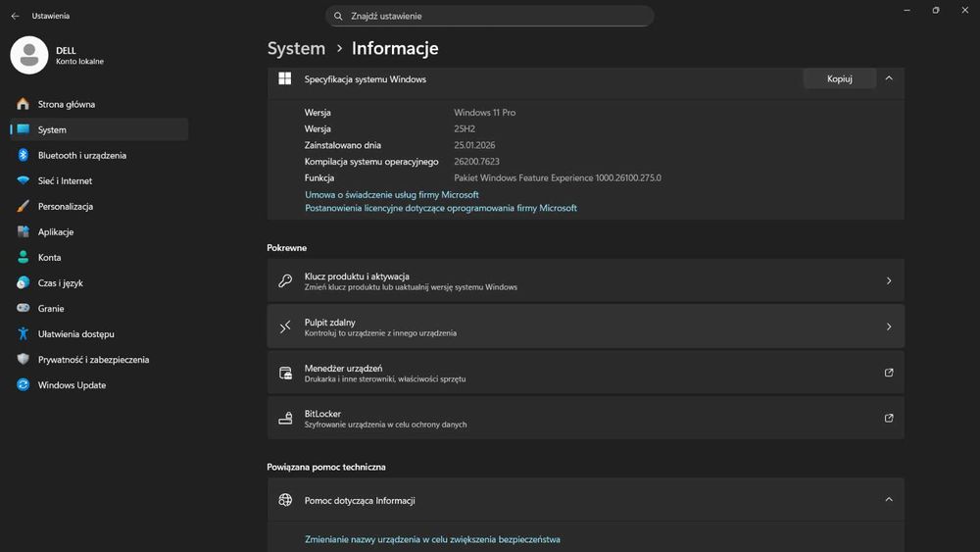Open Konta in the sidebar
Image resolution: width=980 pixels, height=552 pixels.
[x=99, y=257]
